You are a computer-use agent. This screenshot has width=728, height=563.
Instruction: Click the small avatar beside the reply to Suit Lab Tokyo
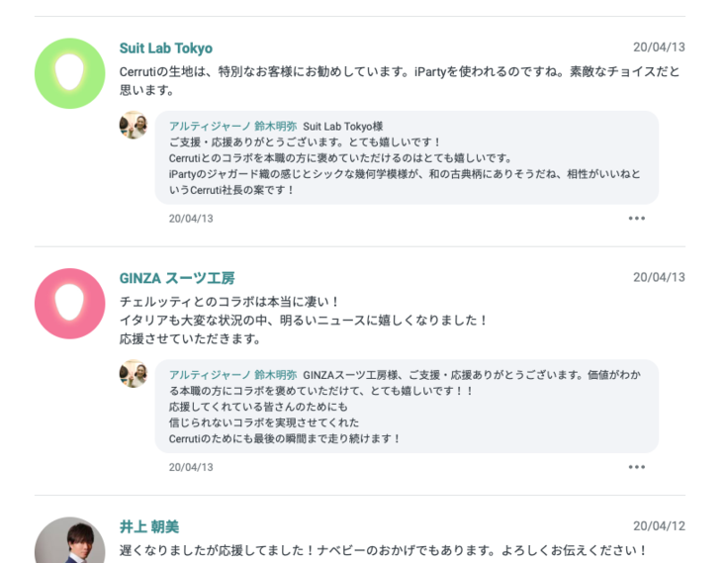[133, 125]
